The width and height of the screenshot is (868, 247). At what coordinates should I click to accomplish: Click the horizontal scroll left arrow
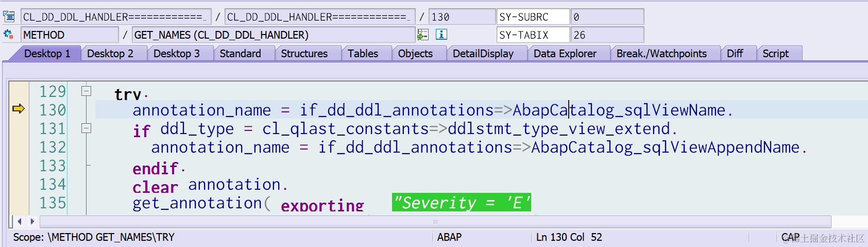(20, 221)
